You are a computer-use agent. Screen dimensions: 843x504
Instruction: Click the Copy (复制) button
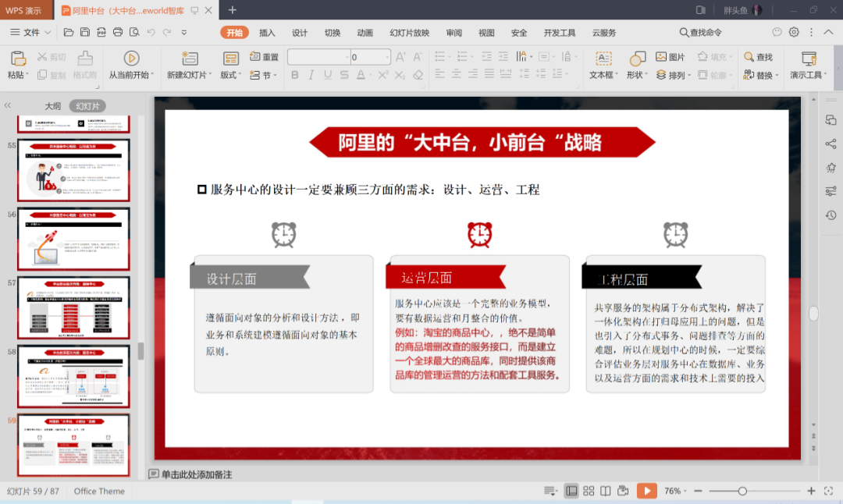pos(51,75)
